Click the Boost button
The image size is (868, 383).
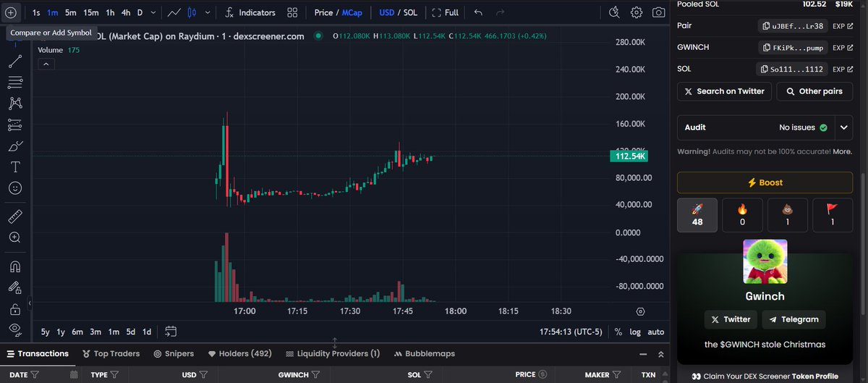point(765,182)
